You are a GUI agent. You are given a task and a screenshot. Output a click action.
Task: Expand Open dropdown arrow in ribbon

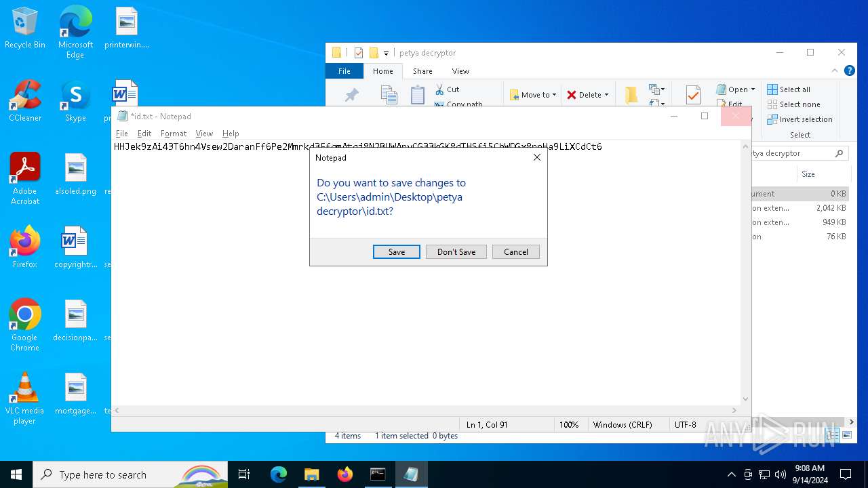(x=753, y=89)
